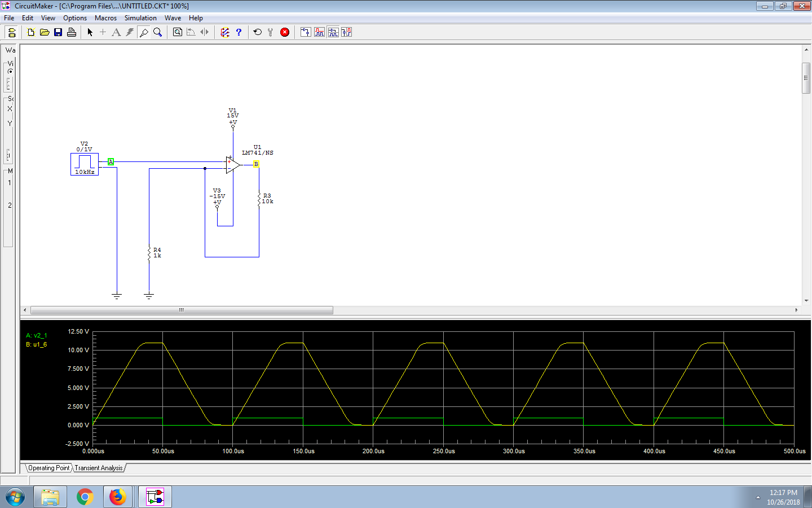Open the Options menu
812x508 pixels.
pyautogui.click(x=75, y=18)
